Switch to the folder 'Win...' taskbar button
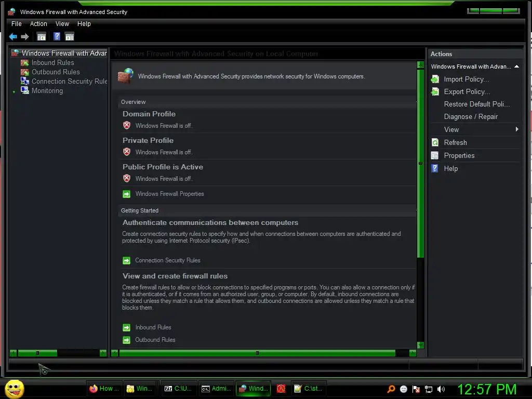Image resolution: width=532 pixels, height=399 pixels. (139, 389)
